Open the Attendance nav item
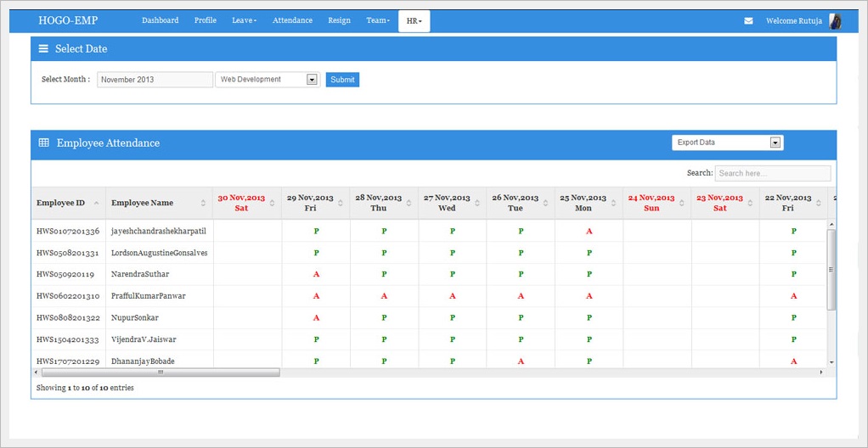 tap(292, 20)
